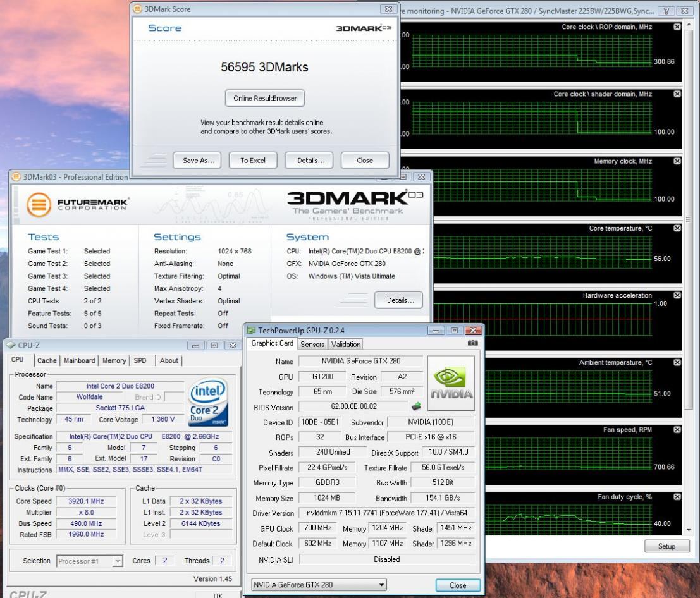Click Save As in 3DMark Score
Image resolution: width=700 pixels, height=598 pixels.
click(x=198, y=160)
